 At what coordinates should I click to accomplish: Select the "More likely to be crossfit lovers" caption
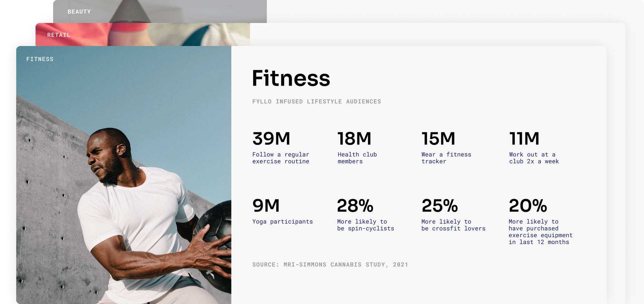pos(453,225)
